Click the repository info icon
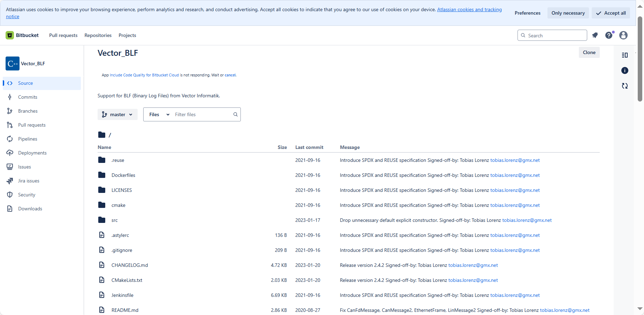Screen dimensions: 644x315 point(625,70)
